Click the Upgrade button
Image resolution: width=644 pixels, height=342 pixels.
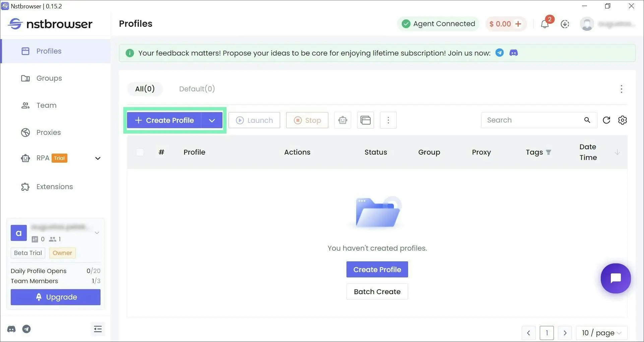pyautogui.click(x=56, y=297)
